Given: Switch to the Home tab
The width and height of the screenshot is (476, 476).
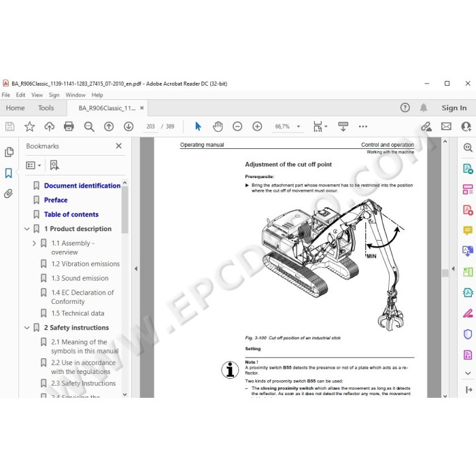Looking at the screenshot, I should (15, 107).
